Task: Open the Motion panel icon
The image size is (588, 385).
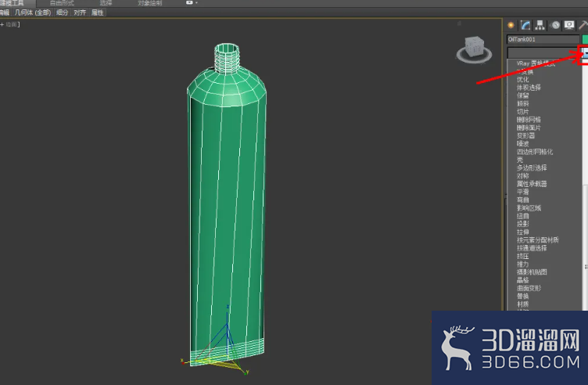Action: [555, 25]
